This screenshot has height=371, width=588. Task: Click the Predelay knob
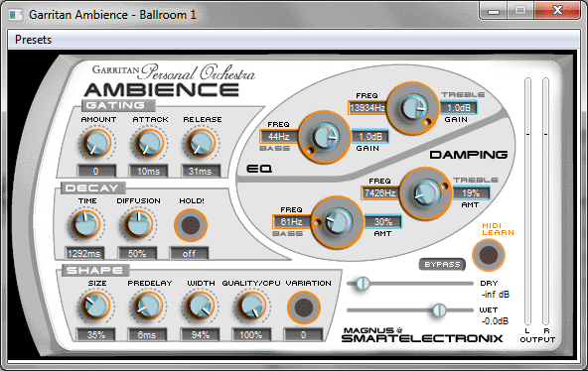tap(148, 307)
